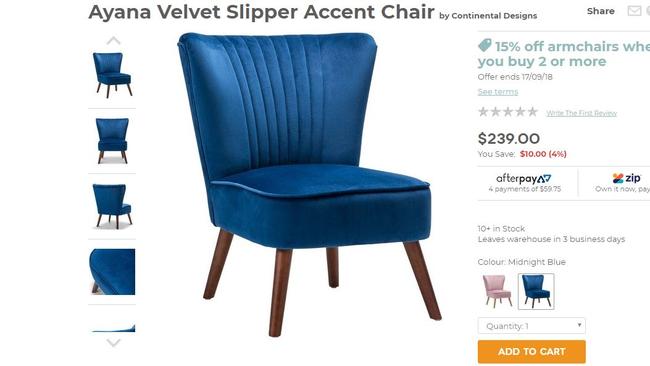Image resolution: width=650 pixels, height=366 pixels.
Task: Select the pink colour swatch
Action: 497,291
